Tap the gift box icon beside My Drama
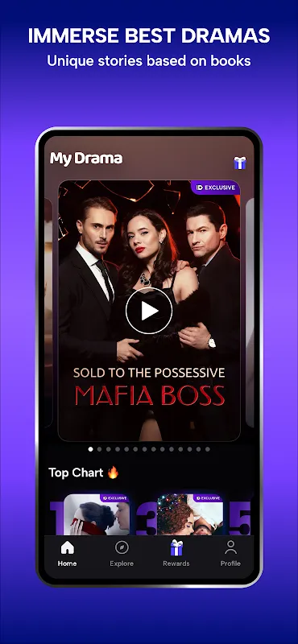Viewport: 298px width, 644px height. (240, 163)
